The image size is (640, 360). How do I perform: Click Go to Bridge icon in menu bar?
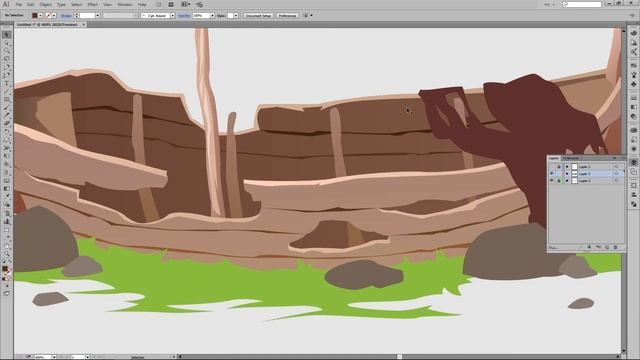point(159,4)
